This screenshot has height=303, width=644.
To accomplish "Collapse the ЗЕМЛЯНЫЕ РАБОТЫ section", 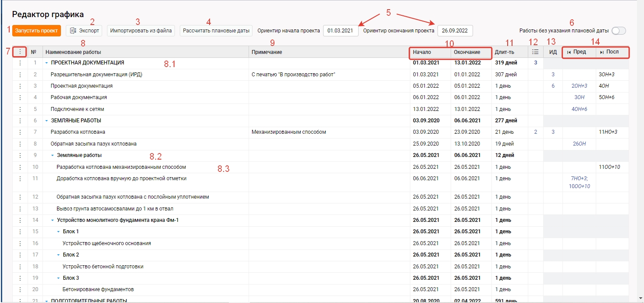I will point(46,121).
